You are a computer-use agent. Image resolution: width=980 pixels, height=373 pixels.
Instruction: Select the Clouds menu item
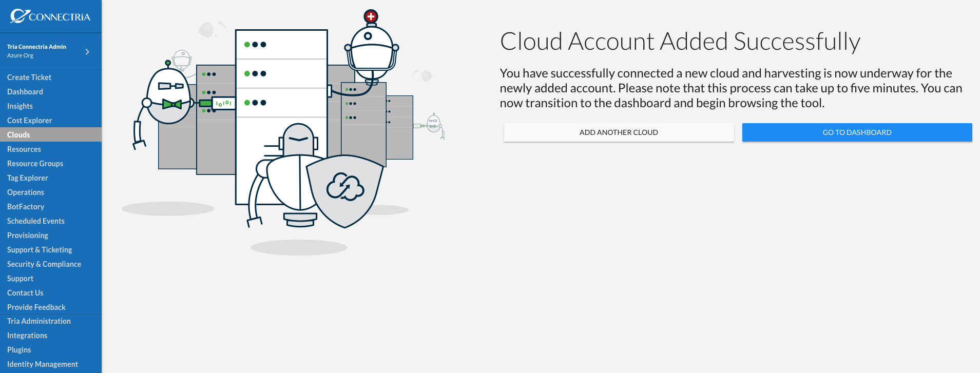[x=51, y=134]
